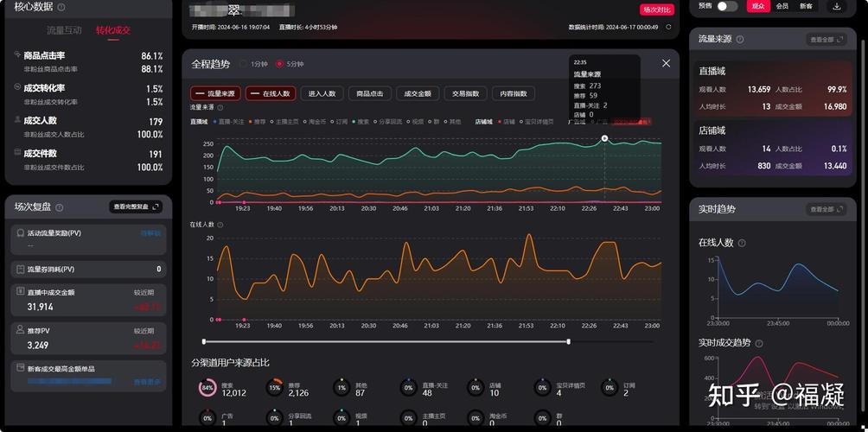Click the 流量券消耗(PV) icon

click(21, 270)
